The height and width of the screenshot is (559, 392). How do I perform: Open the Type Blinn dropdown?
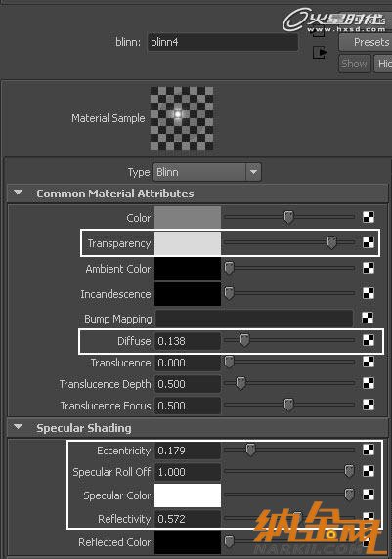[207, 172]
